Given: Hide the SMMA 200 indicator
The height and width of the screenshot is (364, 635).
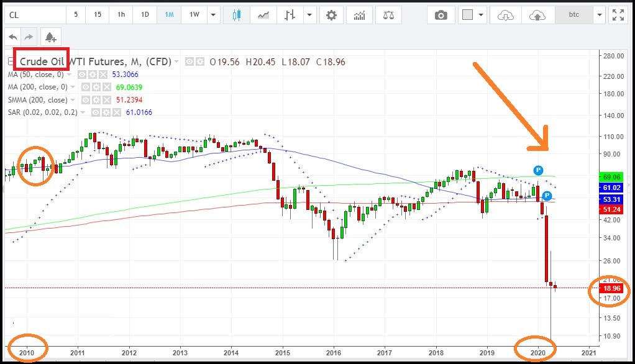Looking at the screenshot, I should pos(85,99).
